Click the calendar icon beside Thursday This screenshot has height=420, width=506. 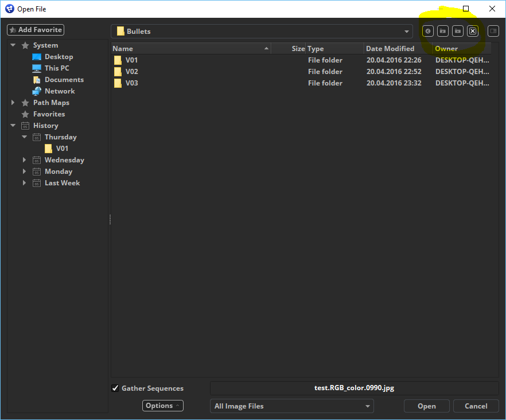click(x=37, y=137)
